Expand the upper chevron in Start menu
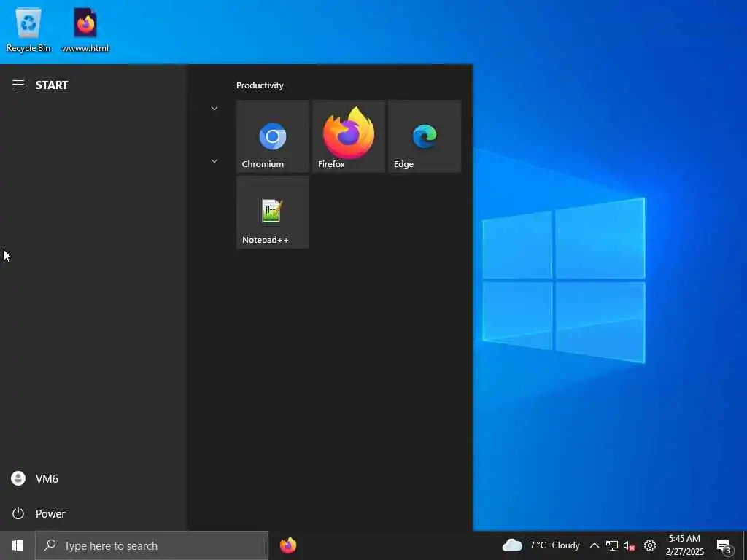Screen dimensions: 747x560 (x=214, y=109)
